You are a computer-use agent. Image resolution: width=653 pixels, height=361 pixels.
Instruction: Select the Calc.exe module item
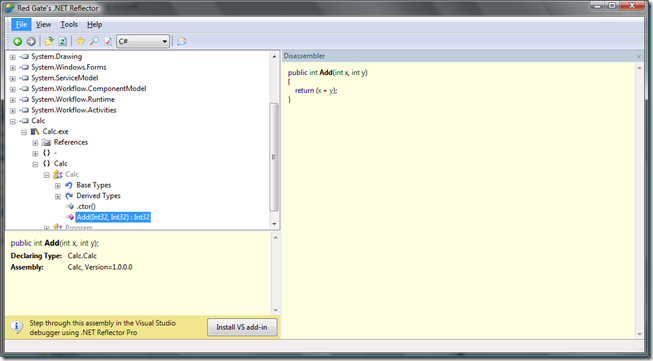click(x=55, y=131)
